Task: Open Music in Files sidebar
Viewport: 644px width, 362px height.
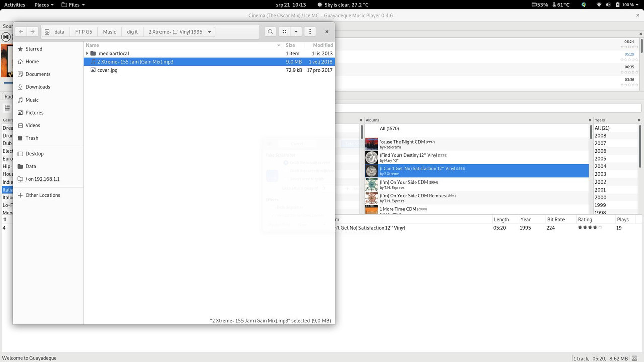Action: (x=48, y=100)
